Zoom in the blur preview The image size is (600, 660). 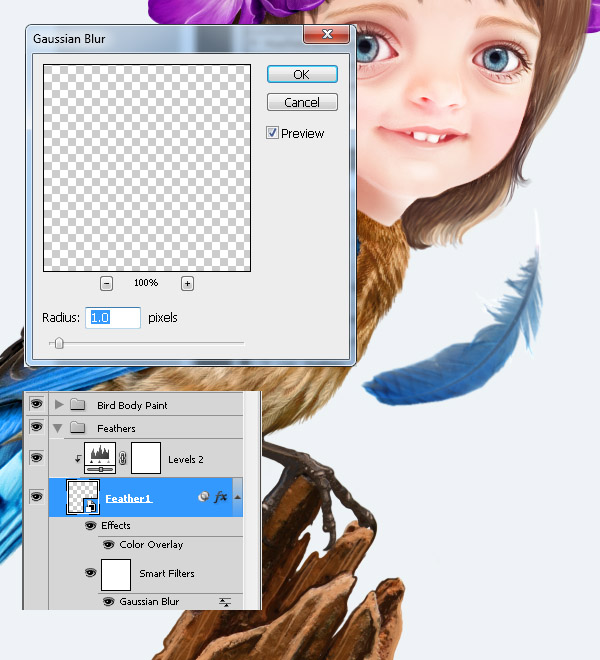[x=187, y=284]
